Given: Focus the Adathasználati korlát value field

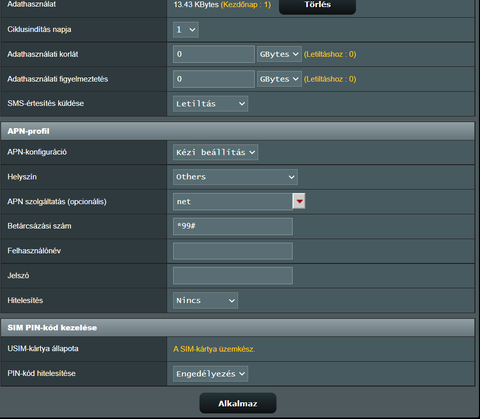Looking at the screenshot, I should tap(214, 54).
